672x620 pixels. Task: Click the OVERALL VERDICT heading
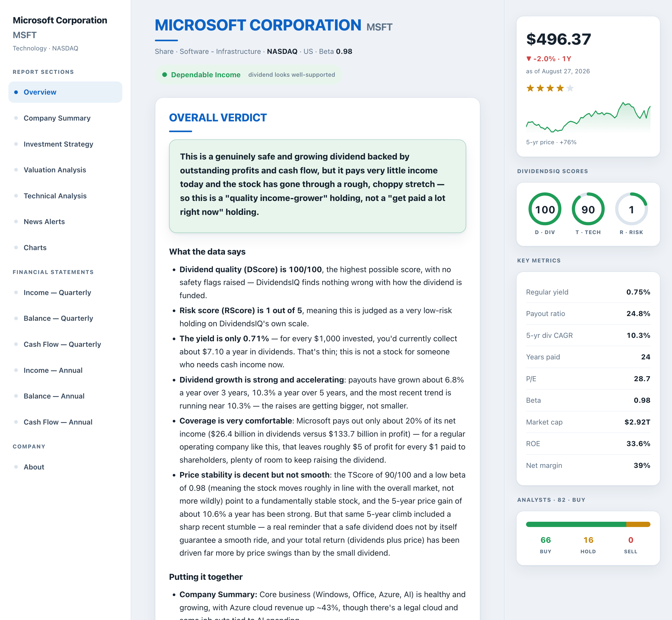point(218,118)
